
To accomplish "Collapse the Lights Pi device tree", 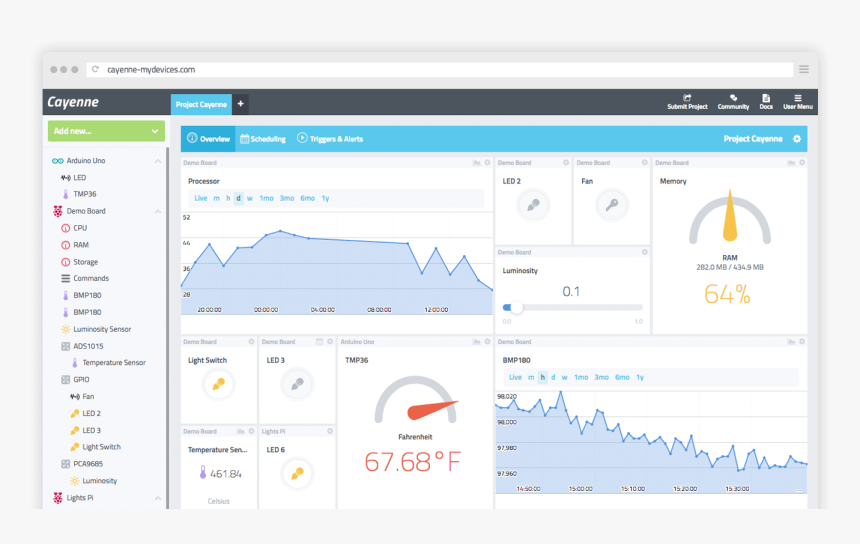I will [x=158, y=498].
